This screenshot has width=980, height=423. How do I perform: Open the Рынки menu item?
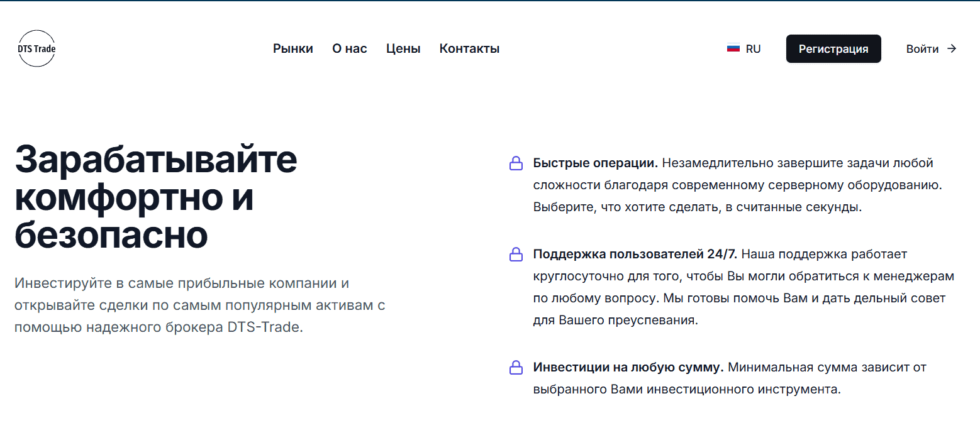[x=292, y=48]
